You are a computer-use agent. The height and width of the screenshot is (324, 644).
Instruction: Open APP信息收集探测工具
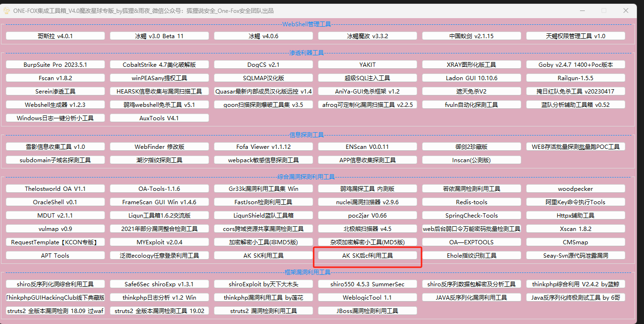click(x=368, y=160)
